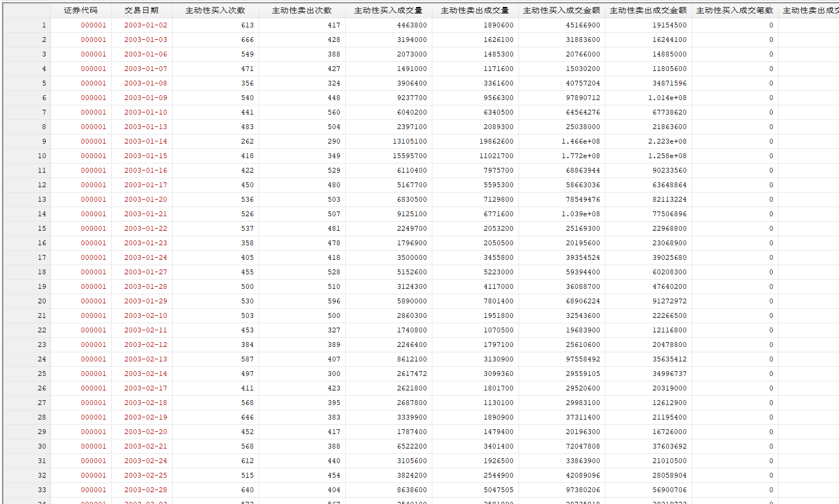The image size is (839, 504).
Task: Click row number 20 header
Action: click(x=27, y=301)
